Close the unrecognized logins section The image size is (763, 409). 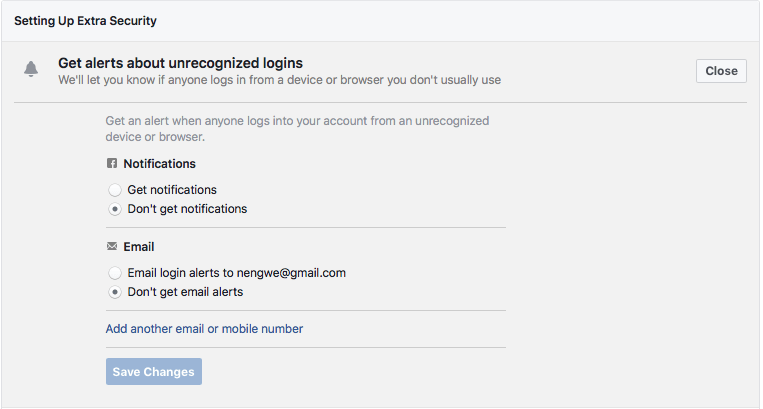721,71
